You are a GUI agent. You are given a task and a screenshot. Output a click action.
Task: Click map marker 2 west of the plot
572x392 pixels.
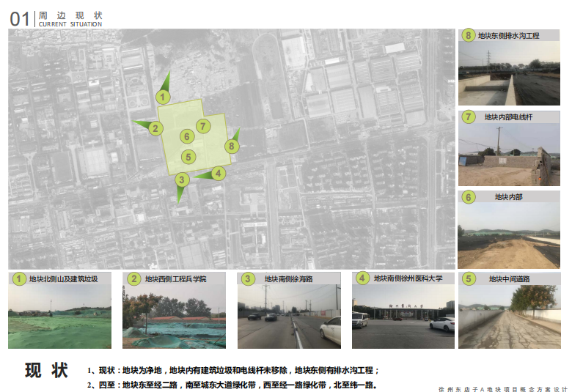pos(155,128)
